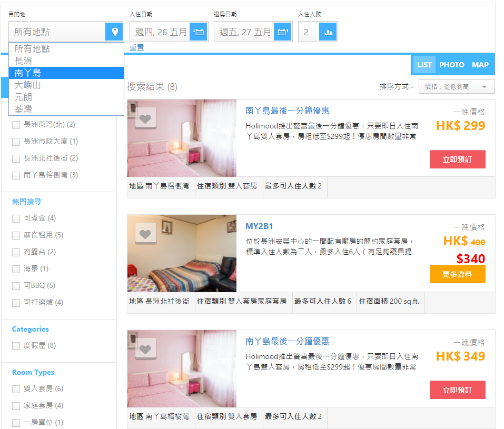Open the MY2B1 room thumbnail image
504x429 pixels.
click(x=182, y=253)
